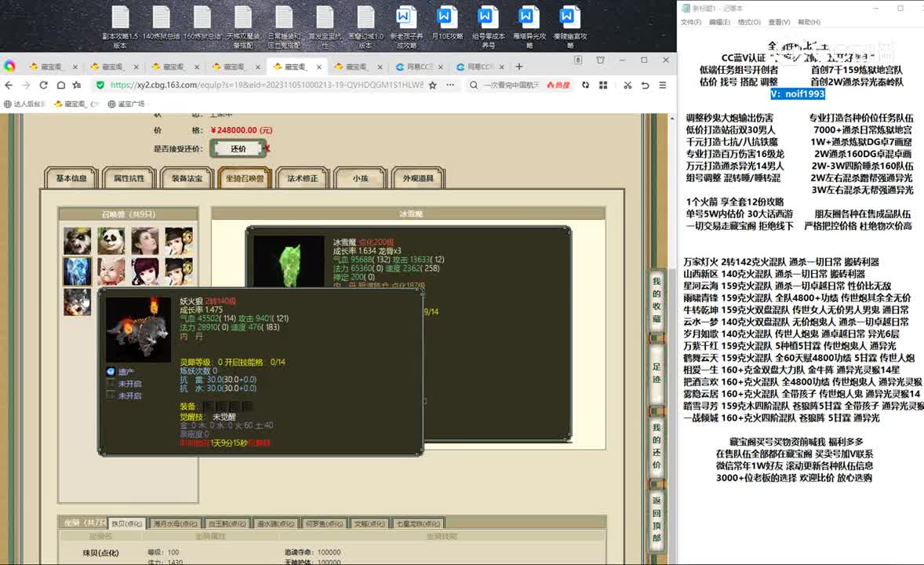The width and height of the screenshot is (924, 565).
Task: Open the favorites star-list icon beside home
Action: (x=77, y=85)
